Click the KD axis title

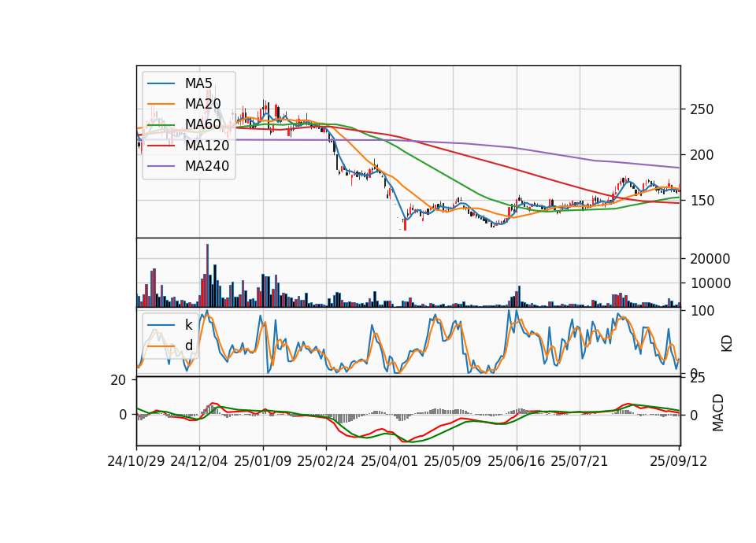coord(727,344)
